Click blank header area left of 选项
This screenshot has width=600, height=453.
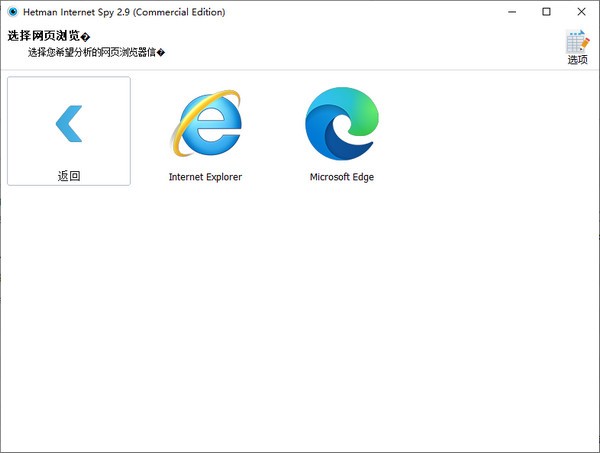(400, 45)
